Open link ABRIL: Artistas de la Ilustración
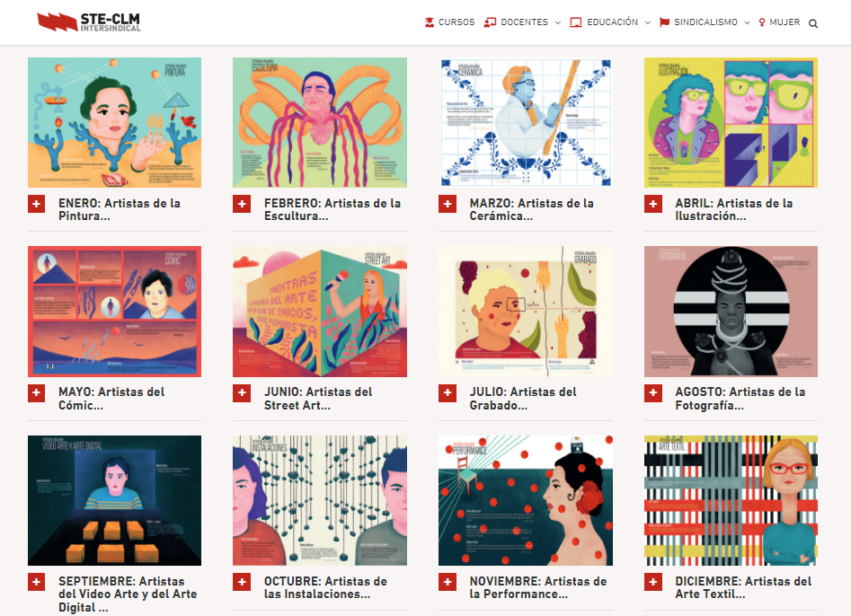The height and width of the screenshot is (616, 851). [x=734, y=209]
